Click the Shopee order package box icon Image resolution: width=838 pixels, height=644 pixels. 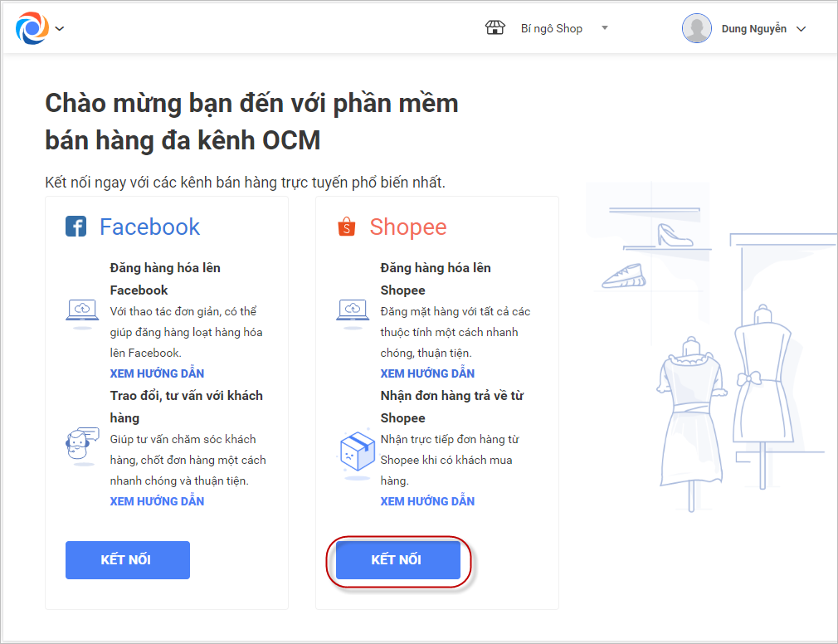coord(357,451)
